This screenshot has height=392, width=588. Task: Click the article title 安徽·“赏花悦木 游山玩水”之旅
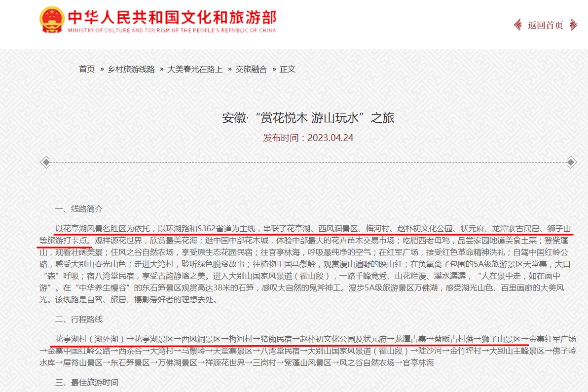(308, 118)
